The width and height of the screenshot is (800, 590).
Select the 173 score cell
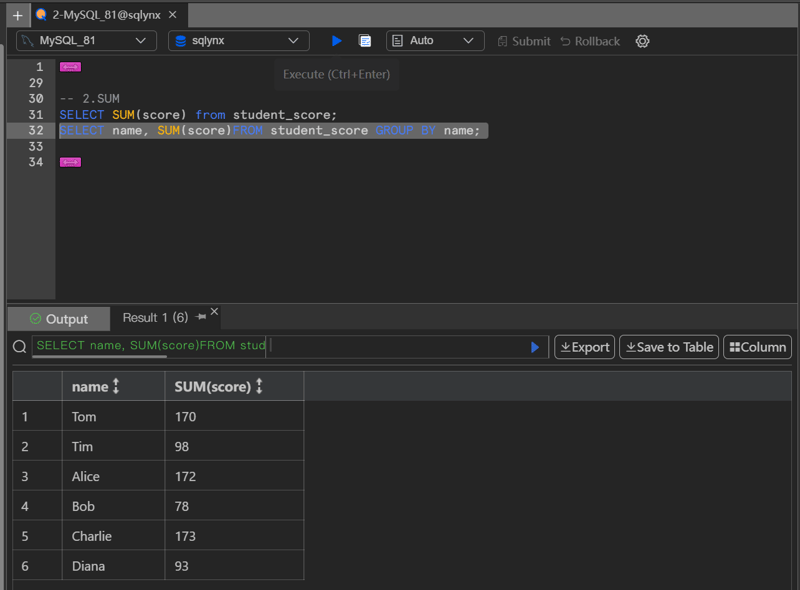click(x=234, y=536)
